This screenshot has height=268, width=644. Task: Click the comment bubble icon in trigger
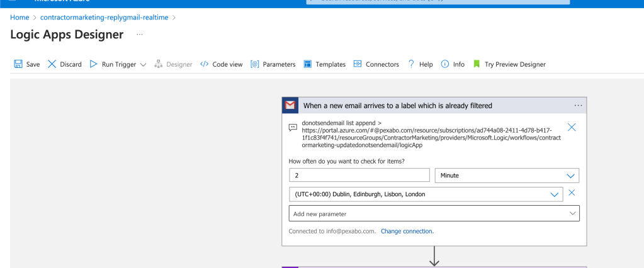[293, 127]
